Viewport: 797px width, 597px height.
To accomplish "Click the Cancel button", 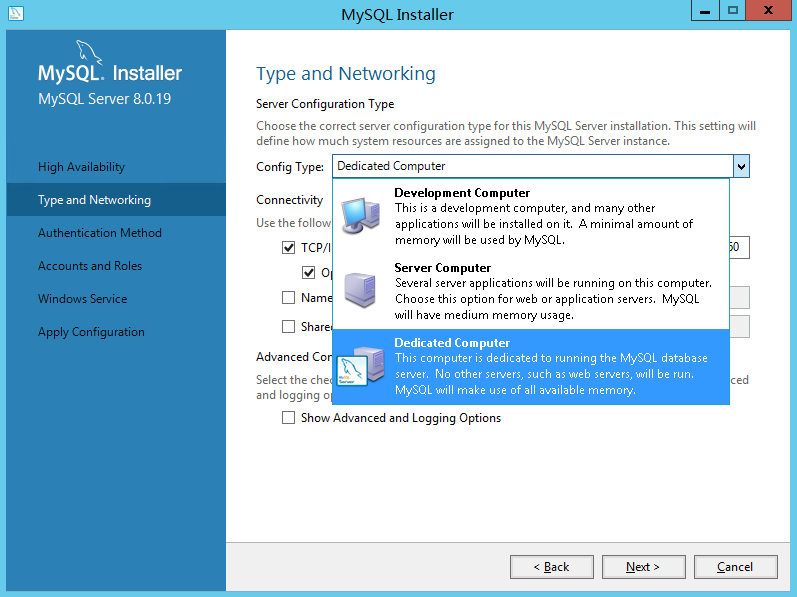I will click(x=735, y=567).
